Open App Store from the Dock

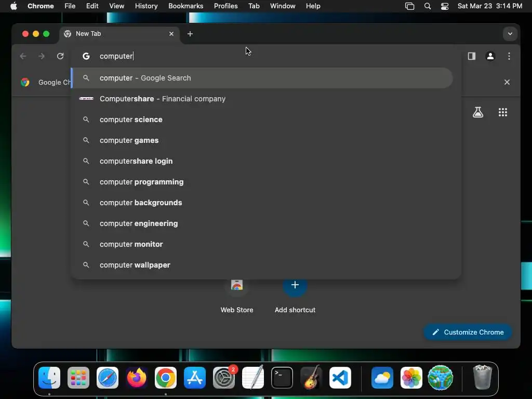(x=195, y=378)
